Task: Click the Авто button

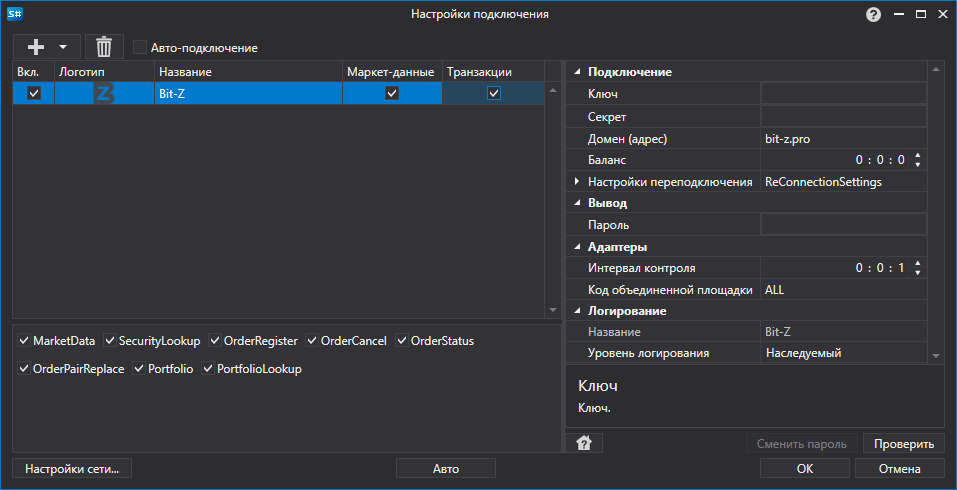Action: point(446,469)
